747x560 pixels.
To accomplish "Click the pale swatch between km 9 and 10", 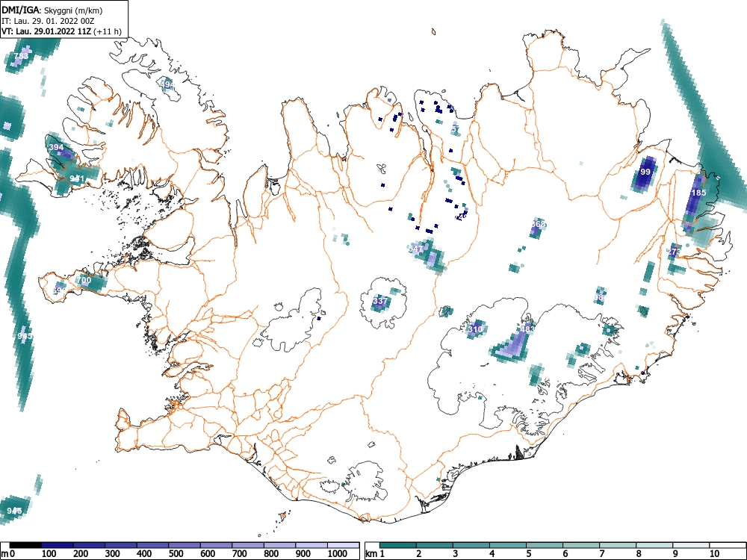I will (x=691, y=545).
